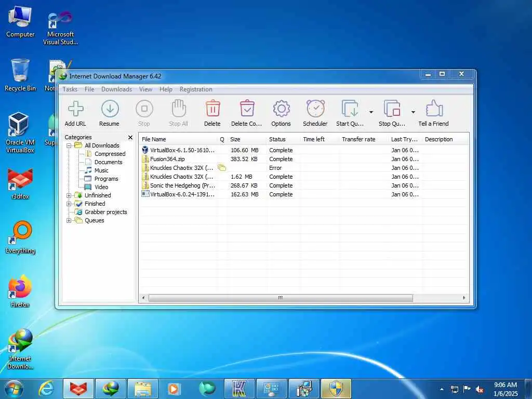Click the scrollbar left arrow
This screenshot has width=532, height=399.
tap(143, 298)
